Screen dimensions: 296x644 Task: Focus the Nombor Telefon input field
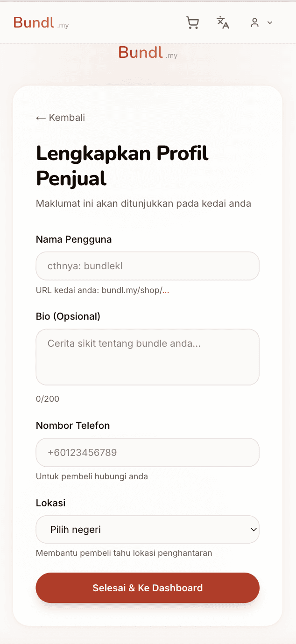(148, 452)
